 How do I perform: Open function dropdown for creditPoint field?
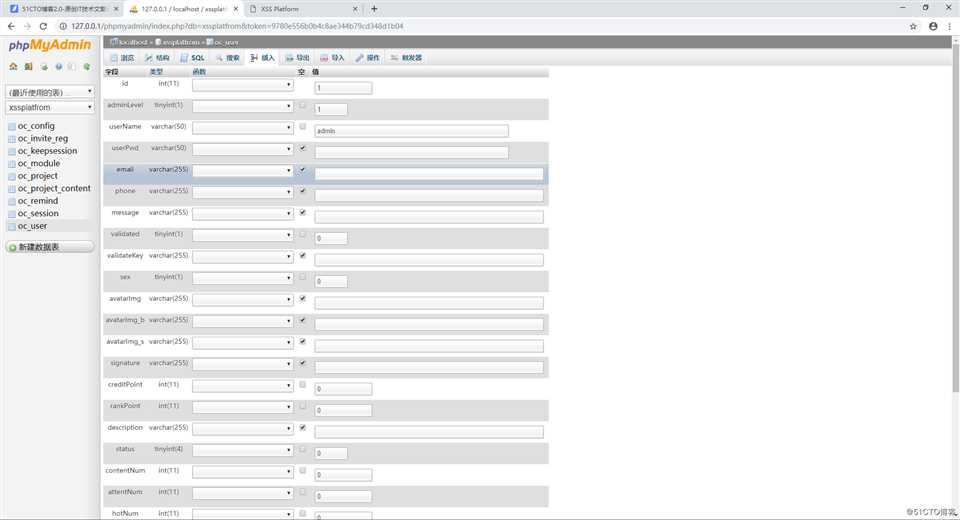coord(242,386)
